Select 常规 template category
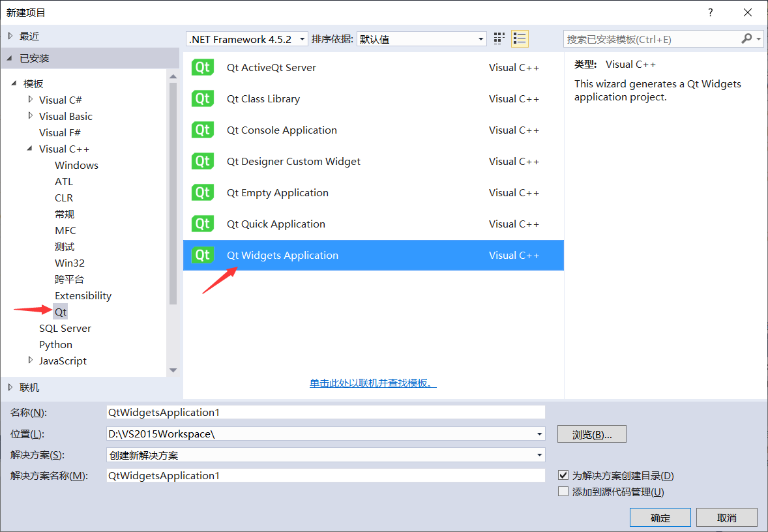Viewport: 768px width, 532px height. [64, 214]
